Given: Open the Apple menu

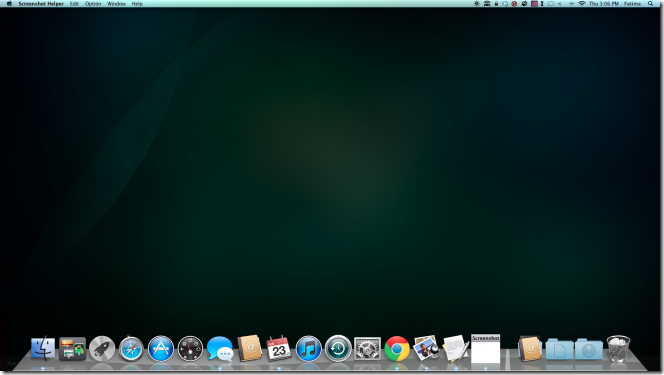Looking at the screenshot, I should point(9,3).
